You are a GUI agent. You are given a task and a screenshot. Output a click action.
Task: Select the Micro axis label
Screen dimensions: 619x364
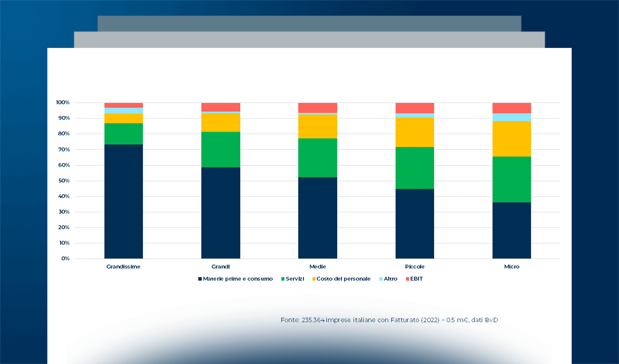click(x=512, y=267)
